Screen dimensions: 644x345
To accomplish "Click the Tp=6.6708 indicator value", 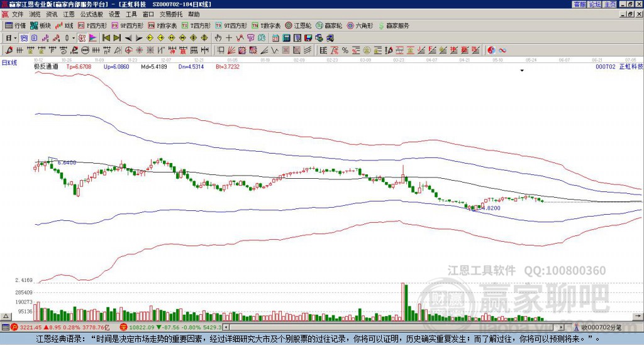I will [79, 66].
